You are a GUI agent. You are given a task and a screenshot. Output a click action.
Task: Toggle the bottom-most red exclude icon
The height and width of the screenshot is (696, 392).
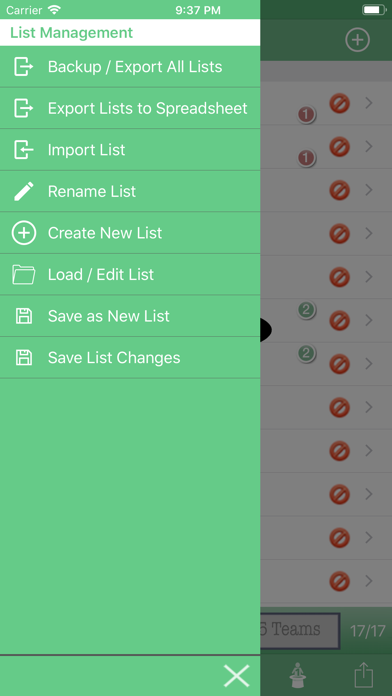click(x=340, y=581)
